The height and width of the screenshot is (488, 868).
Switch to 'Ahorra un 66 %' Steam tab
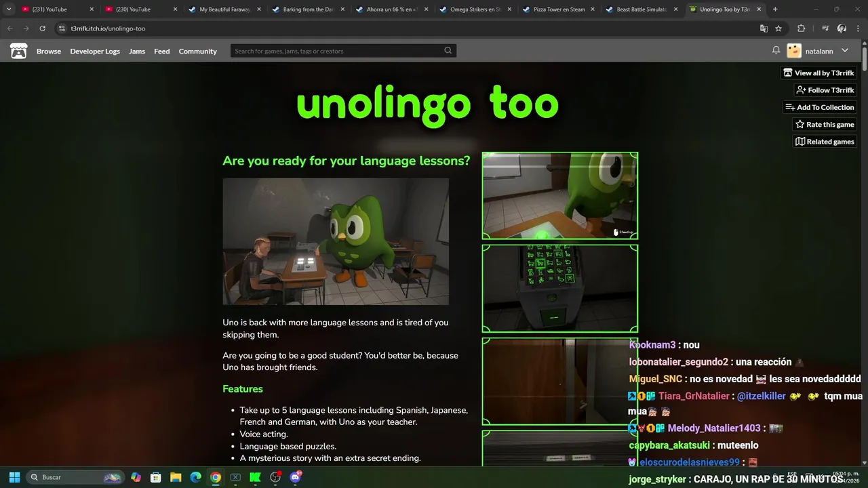[391, 9]
